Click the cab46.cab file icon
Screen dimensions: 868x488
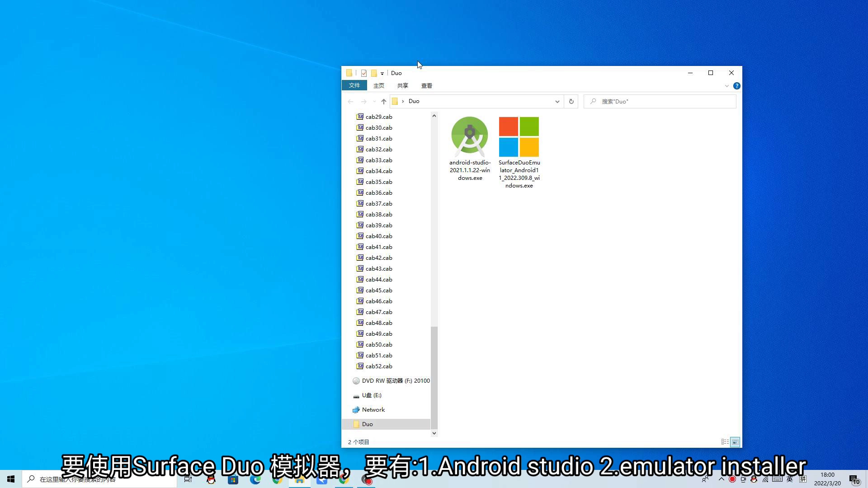(360, 301)
